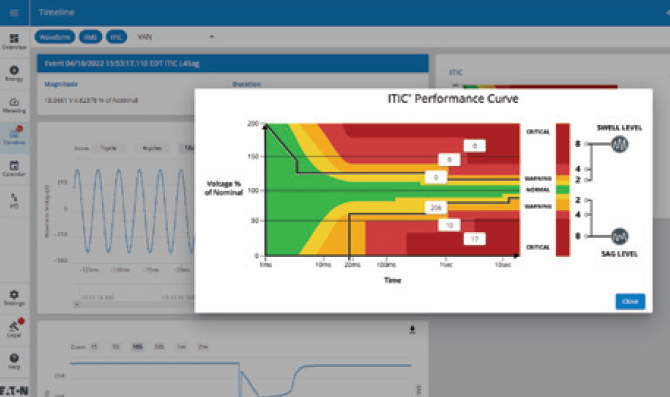Click the Sag Level waveform icon
The height and width of the screenshot is (397, 670).
pos(619,236)
